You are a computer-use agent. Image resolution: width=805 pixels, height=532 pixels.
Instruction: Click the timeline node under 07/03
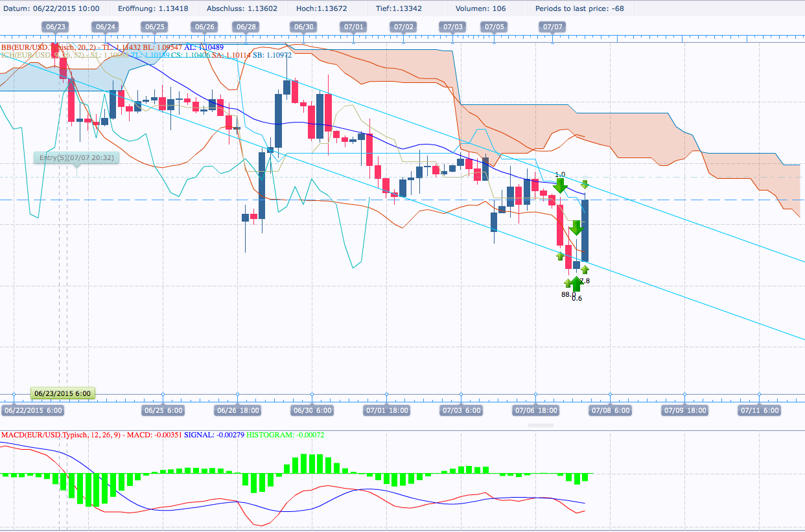click(x=460, y=394)
